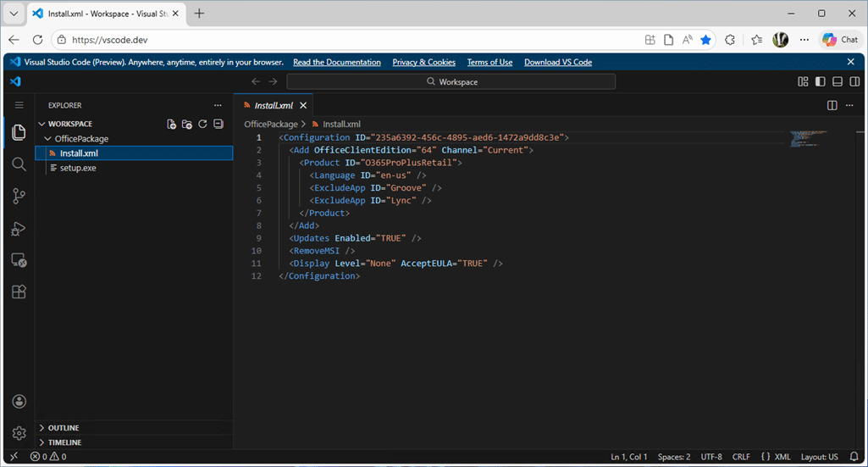Click the New File icon in Explorer
This screenshot has height=467, width=868.
click(172, 124)
